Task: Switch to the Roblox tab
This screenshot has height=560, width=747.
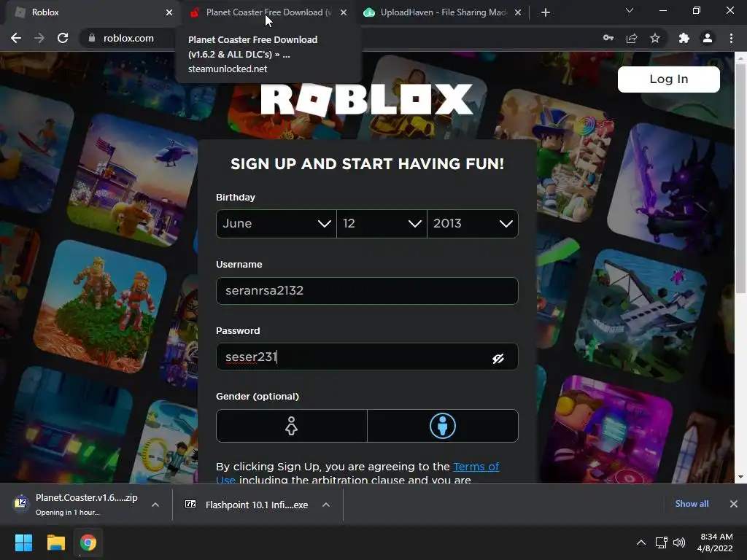Action: point(90,12)
